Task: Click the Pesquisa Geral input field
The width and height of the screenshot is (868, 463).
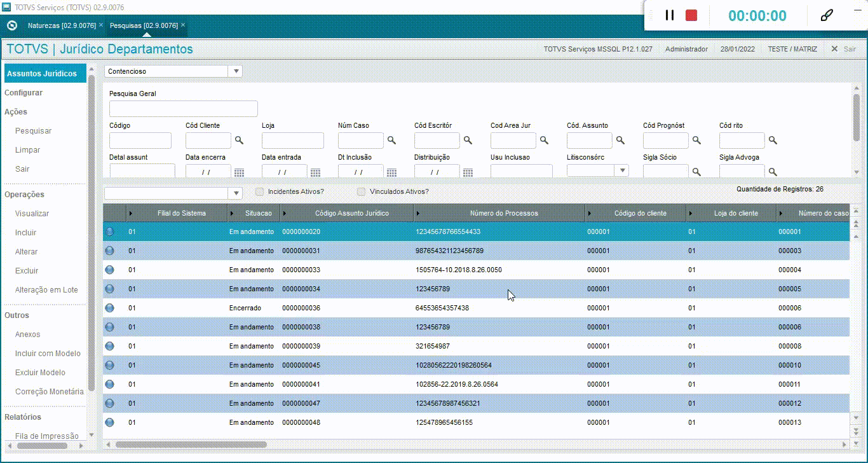Action: [184, 109]
